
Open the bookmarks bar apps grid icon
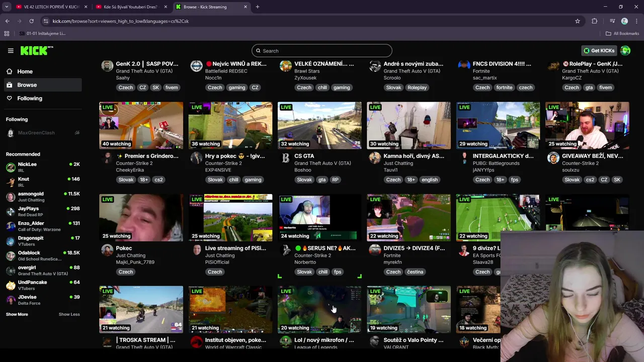(x=7, y=34)
